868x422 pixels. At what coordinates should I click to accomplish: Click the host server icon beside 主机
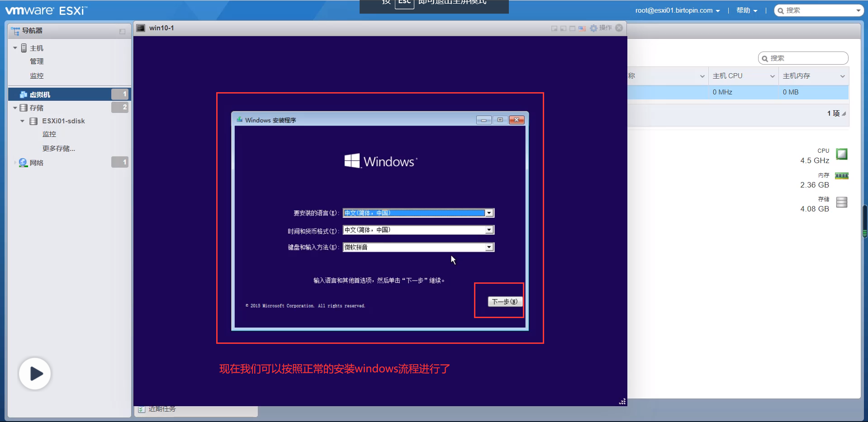[x=24, y=48]
